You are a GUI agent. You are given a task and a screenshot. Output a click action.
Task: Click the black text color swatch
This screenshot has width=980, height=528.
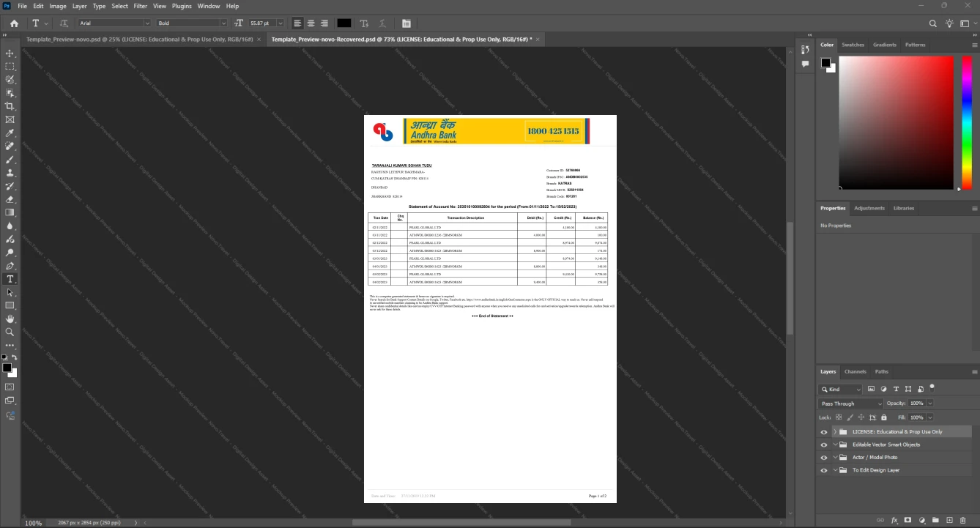point(344,23)
